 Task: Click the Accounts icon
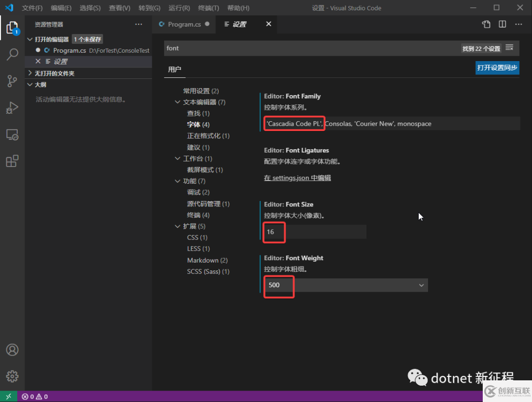pyautogui.click(x=12, y=350)
